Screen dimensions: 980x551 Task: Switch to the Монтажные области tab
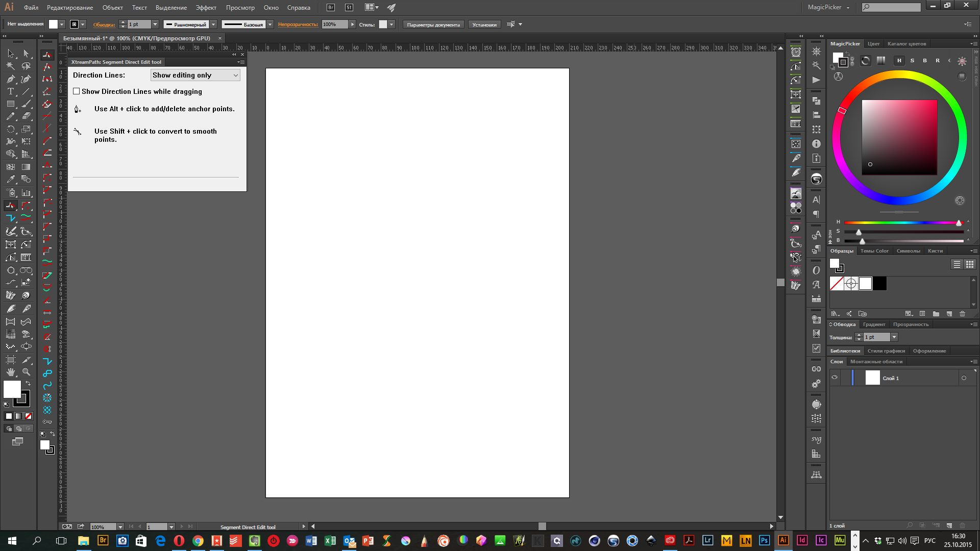pyautogui.click(x=876, y=362)
